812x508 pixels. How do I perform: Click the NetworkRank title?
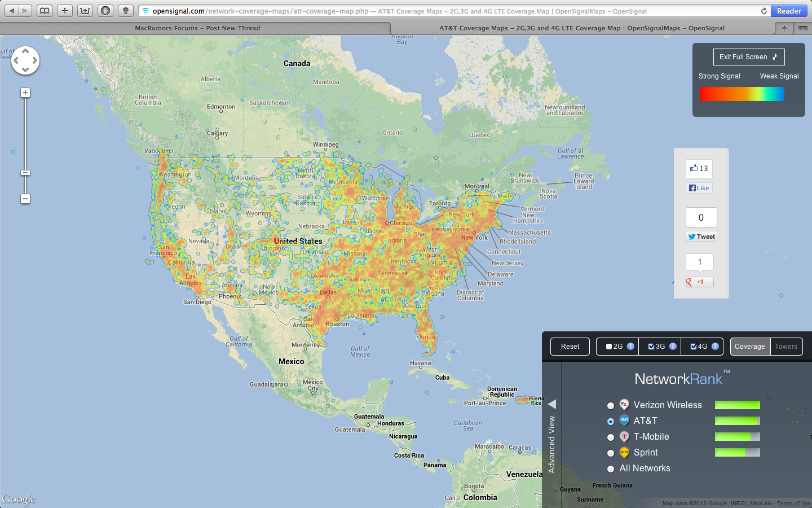click(x=682, y=378)
